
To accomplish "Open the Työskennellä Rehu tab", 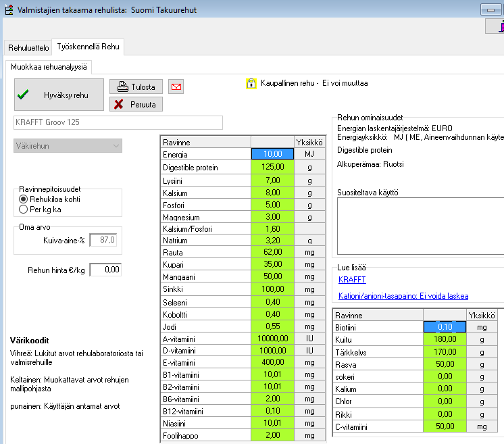I will (x=88, y=47).
